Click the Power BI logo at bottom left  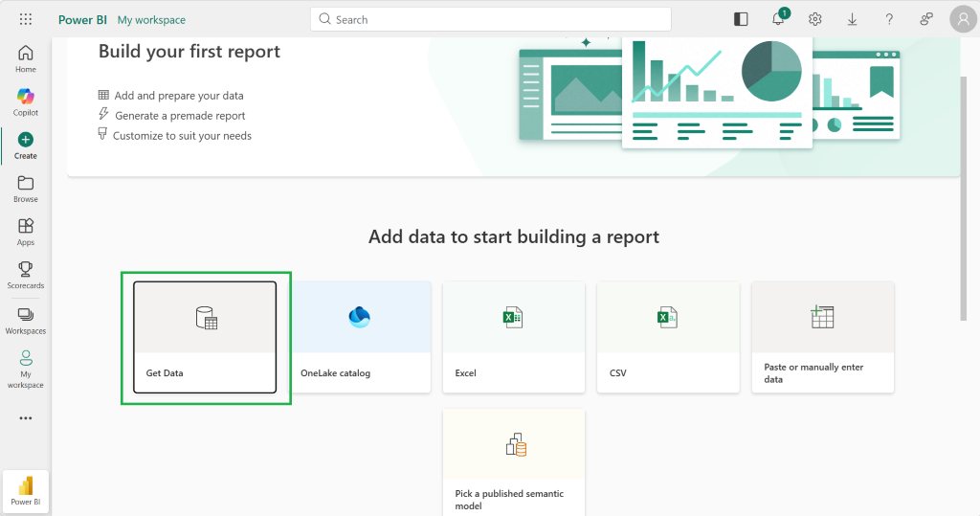pyautogui.click(x=26, y=492)
